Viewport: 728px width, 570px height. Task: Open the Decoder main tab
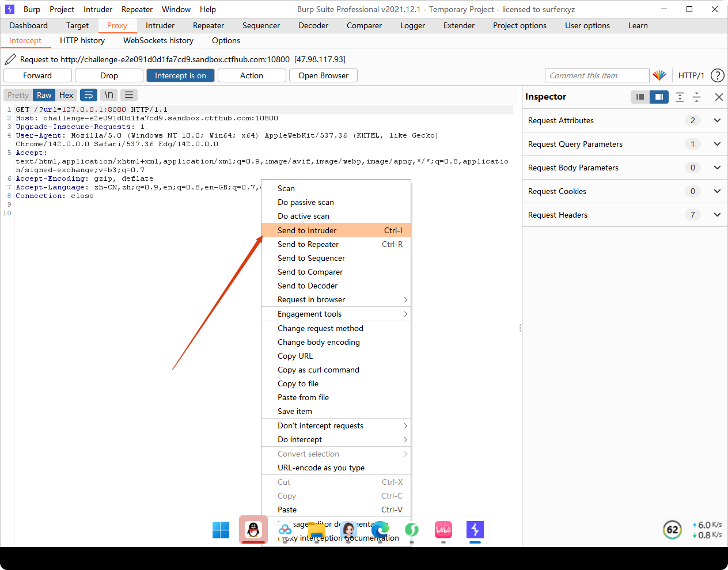[313, 25]
